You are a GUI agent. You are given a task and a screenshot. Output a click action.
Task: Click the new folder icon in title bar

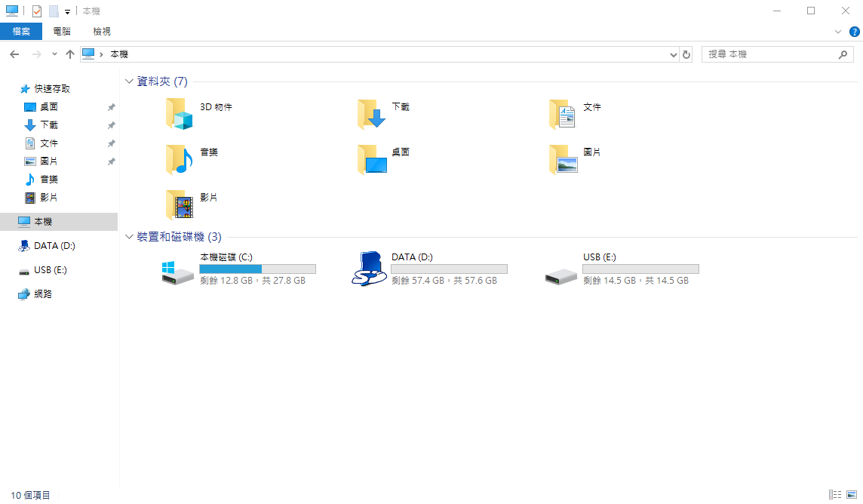click(54, 11)
